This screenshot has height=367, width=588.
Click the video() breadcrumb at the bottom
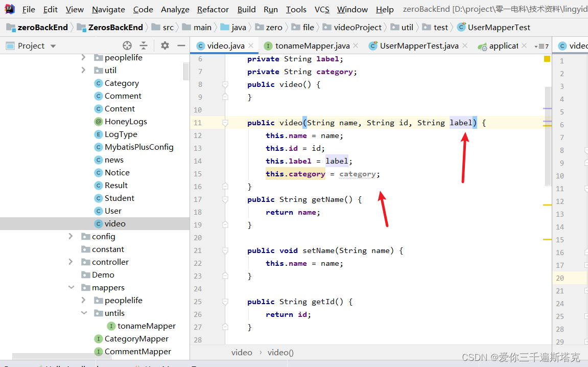280,352
